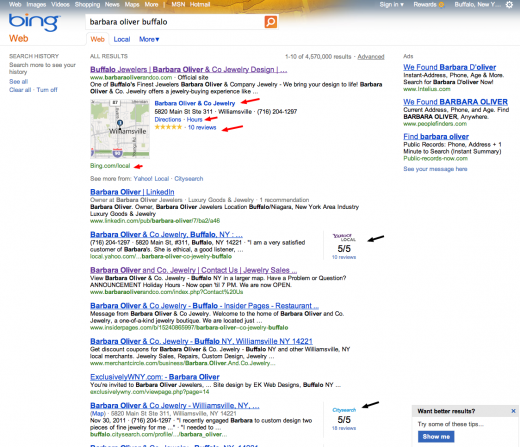The width and height of the screenshot is (520, 447).
Task: Open settings gear in top bar
Action: (509, 5)
